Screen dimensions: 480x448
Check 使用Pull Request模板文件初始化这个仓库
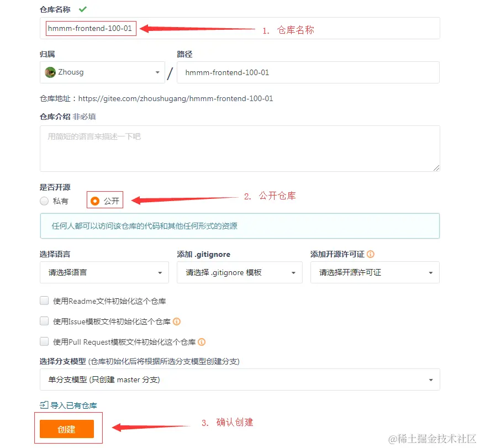pos(44,341)
